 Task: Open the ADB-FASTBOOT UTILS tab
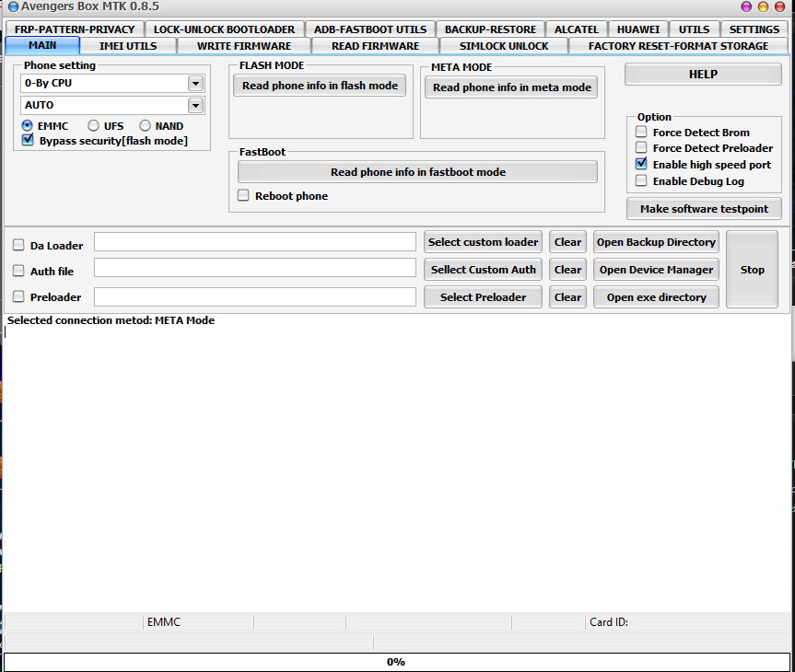370,29
